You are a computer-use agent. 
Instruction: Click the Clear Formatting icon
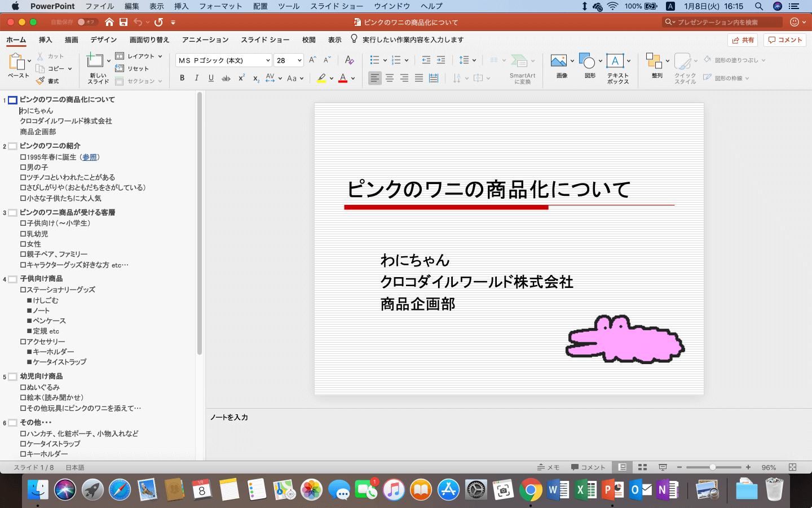(349, 60)
